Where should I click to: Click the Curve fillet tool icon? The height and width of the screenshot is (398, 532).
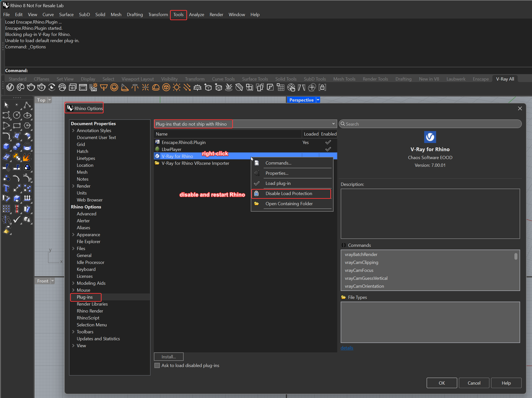click(6, 136)
